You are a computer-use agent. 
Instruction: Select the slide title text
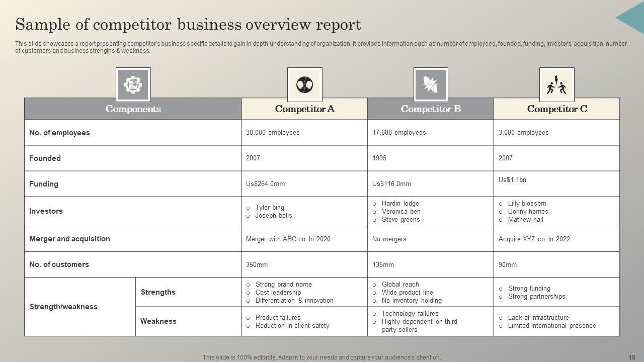188,25
